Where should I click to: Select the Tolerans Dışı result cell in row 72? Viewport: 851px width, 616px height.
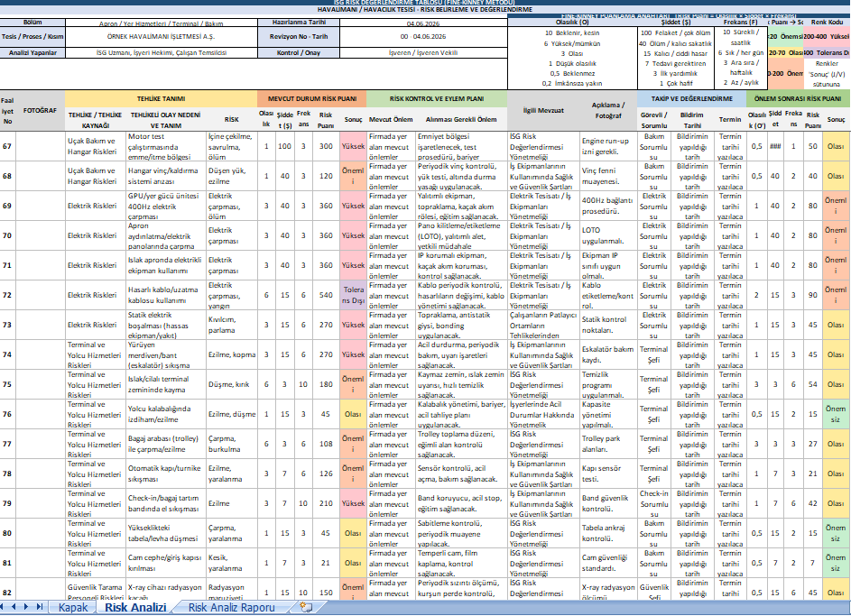354,295
